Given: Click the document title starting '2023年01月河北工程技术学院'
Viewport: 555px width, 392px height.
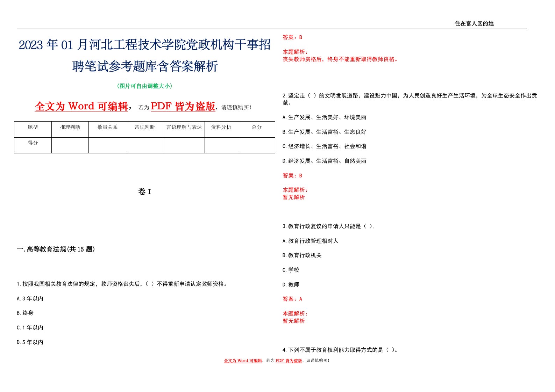Looking at the screenshot, I should click(x=145, y=55).
